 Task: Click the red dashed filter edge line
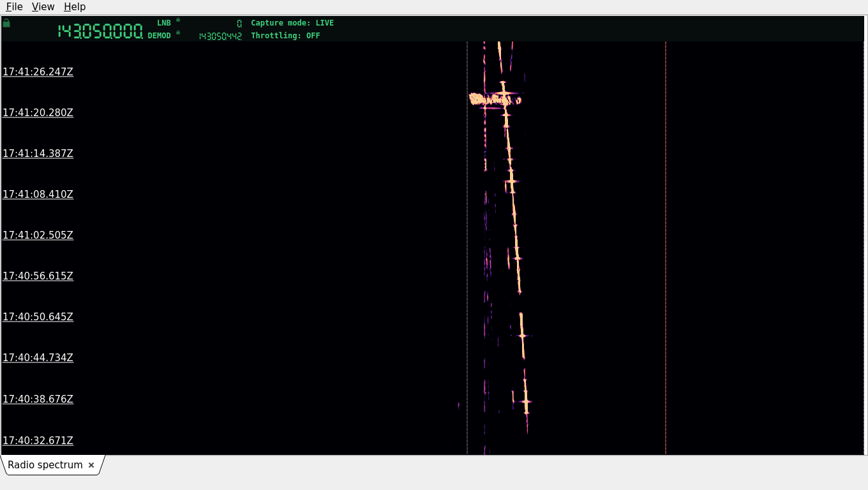coord(666,248)
